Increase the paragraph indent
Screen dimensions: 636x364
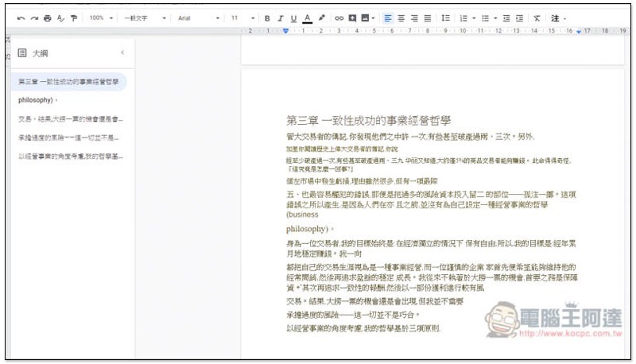[x=519, y=17]
